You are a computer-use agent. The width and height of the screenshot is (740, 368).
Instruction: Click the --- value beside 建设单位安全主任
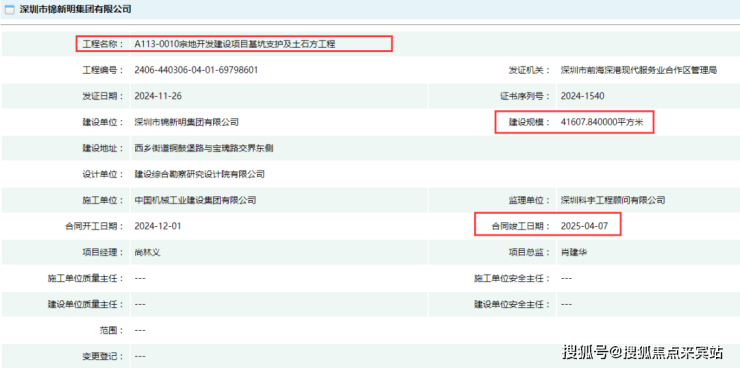(566, 304)
